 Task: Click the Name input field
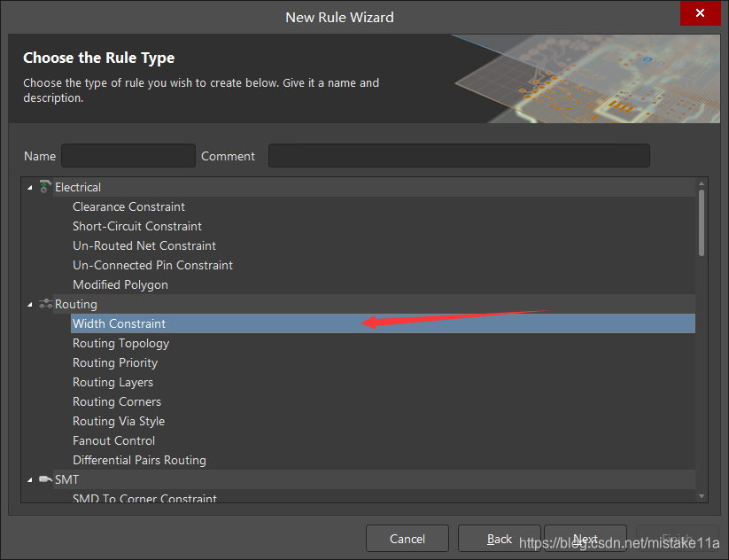pos(128,156)
